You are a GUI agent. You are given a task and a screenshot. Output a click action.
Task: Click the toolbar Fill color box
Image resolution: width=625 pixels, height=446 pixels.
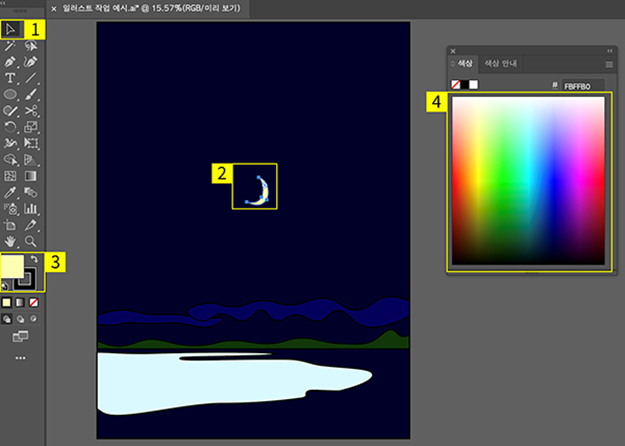(x=12, y=267)
